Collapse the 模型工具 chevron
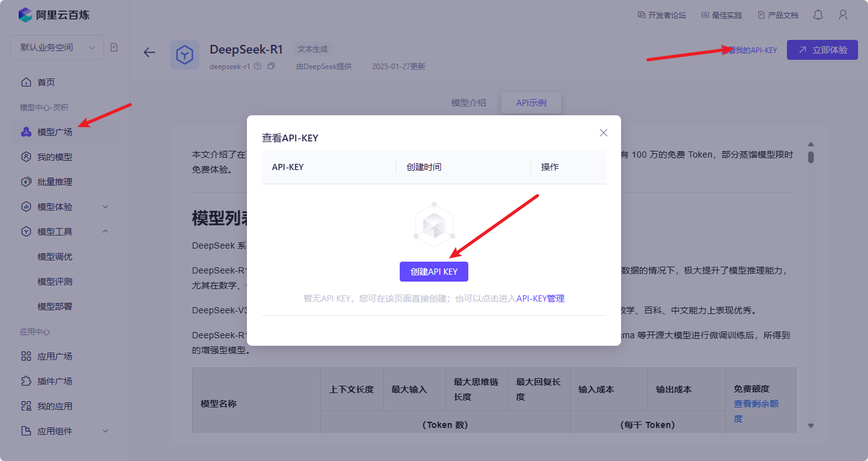The height and width of the screenshot is (461, 868). coord(105,232)
